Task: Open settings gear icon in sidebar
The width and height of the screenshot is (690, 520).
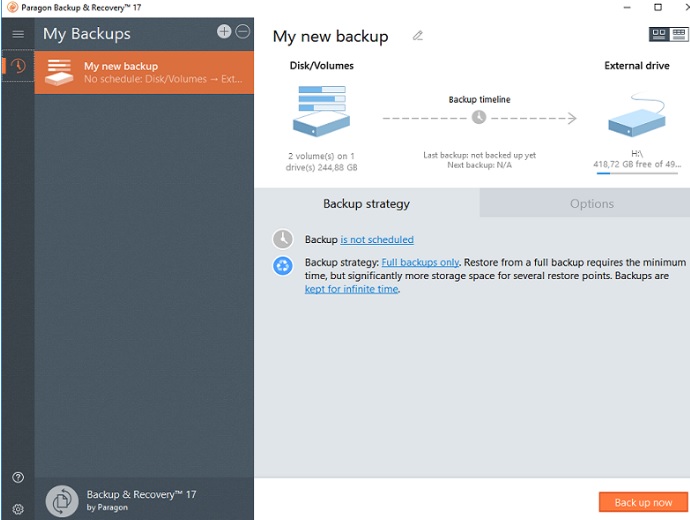Action: (18, 509)
